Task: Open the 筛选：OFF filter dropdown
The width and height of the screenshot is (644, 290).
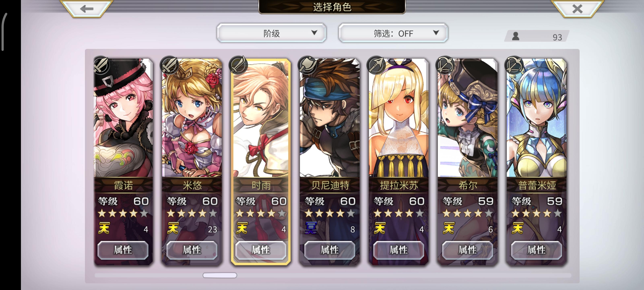Action: 393,33
